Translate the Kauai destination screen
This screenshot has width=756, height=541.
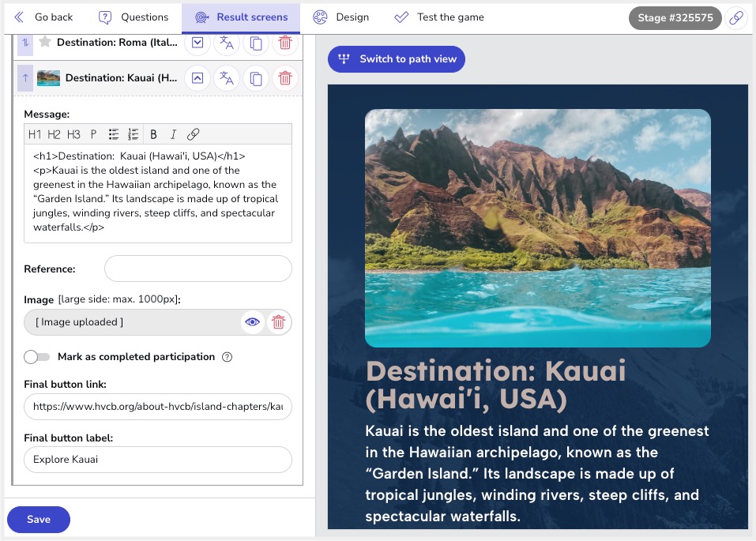[x=227, y=78]
